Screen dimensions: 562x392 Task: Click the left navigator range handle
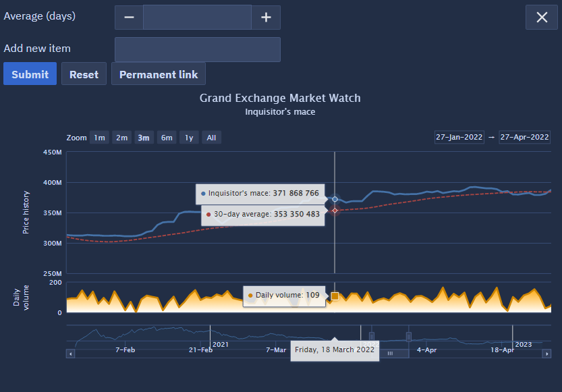[372, 337]
